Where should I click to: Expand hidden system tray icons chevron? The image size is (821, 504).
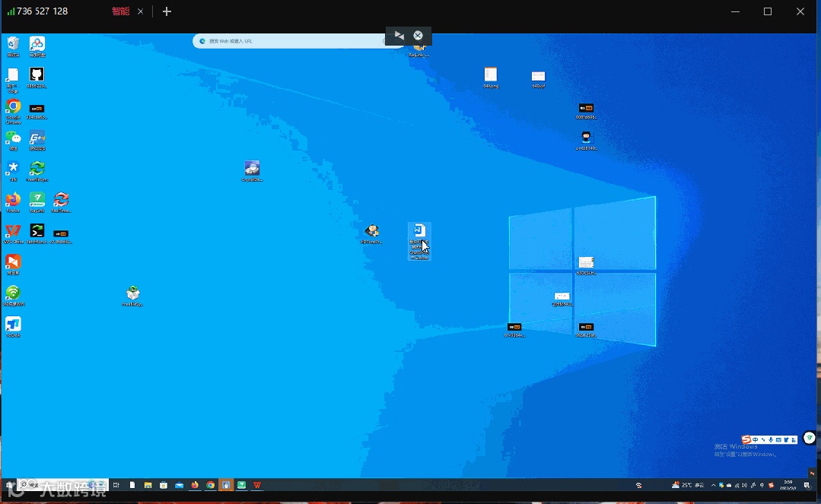tap(713, 485)
